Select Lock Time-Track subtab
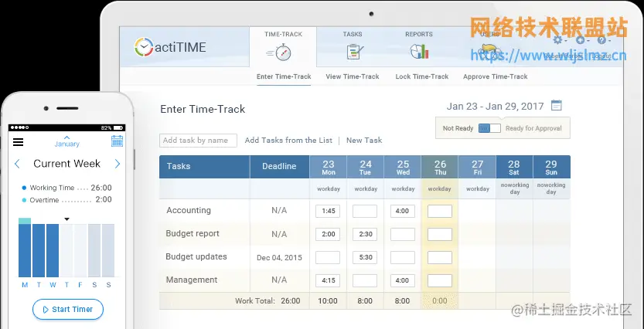 (422, 76)
